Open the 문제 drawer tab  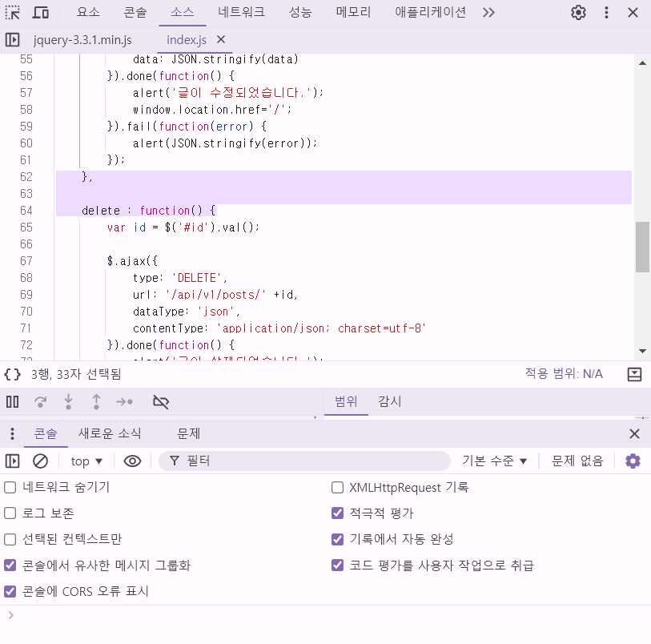pos(188,433)
